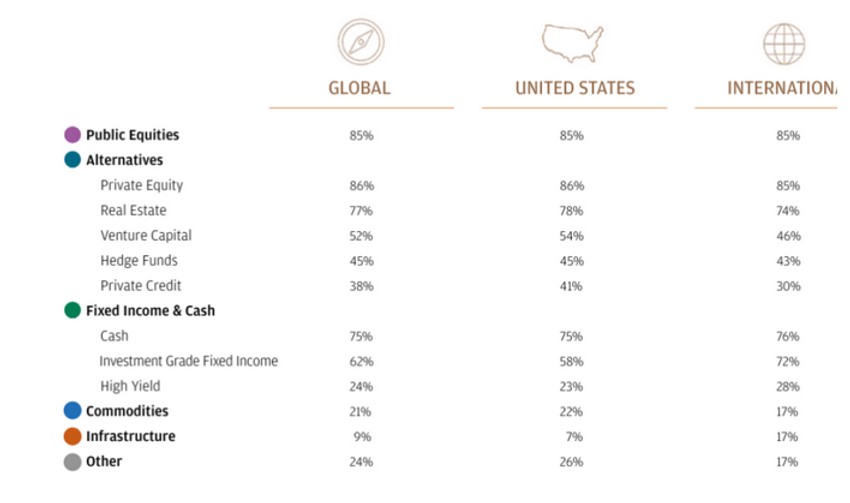This screenshot has height=503, width=850.
Task: Click the compass icon above Global
Action: [361, 44]
